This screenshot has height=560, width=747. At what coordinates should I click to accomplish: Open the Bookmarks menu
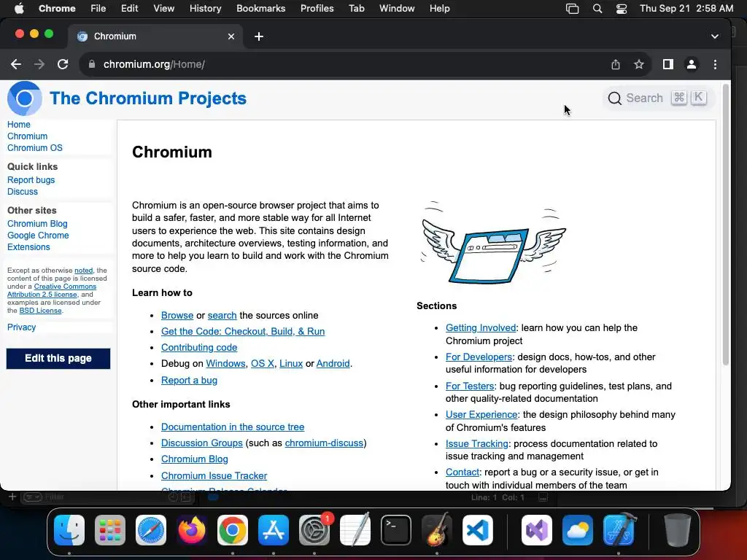[x=260, y=9]
